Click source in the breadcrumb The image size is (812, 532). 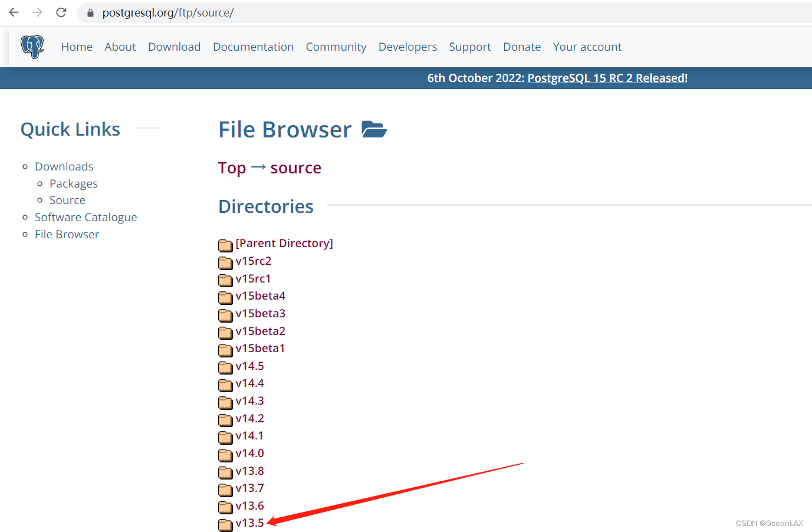pos(296,168)
